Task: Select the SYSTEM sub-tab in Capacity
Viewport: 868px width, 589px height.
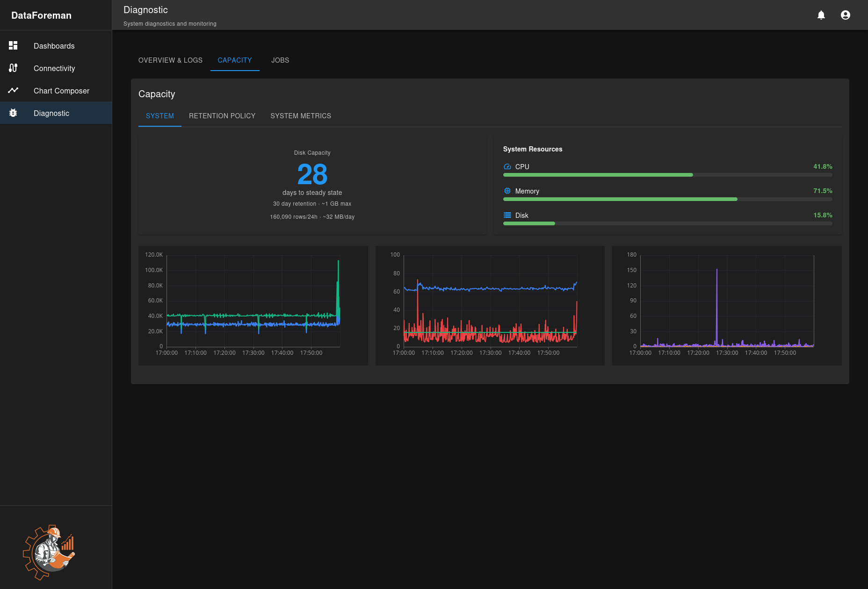Action: coord(159,116)
